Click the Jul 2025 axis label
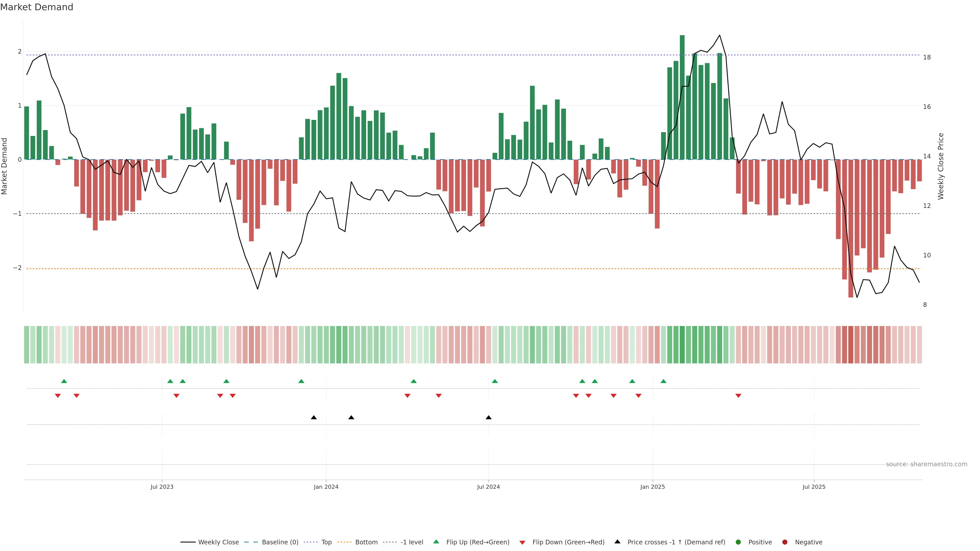This screenshot has width=980, height=551. (x=814, y=487)
